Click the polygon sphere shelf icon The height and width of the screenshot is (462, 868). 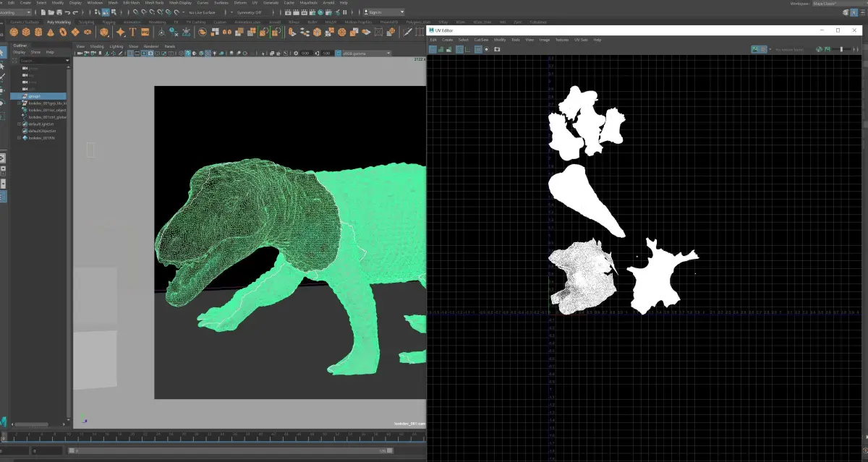(x=13, y=32)
